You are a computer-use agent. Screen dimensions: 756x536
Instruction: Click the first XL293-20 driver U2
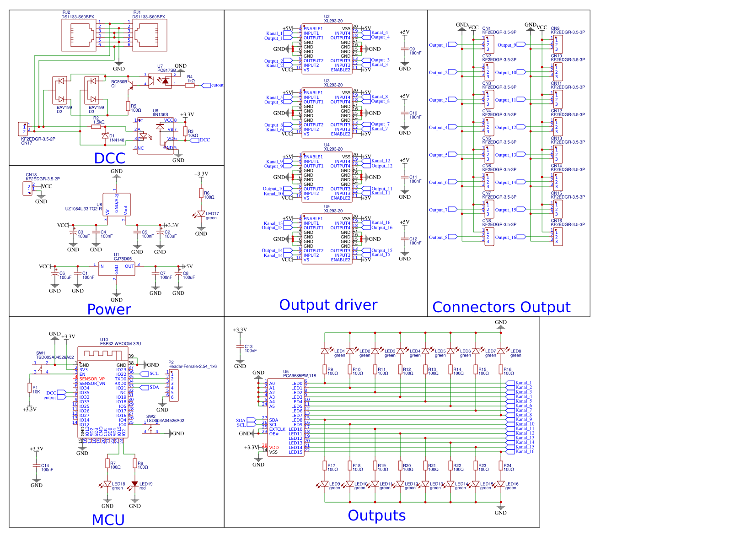[x=327, y=49]
